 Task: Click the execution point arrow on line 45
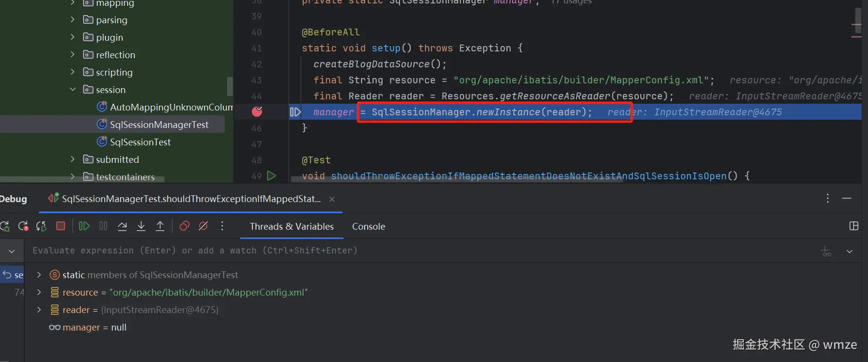coord(295,112)
